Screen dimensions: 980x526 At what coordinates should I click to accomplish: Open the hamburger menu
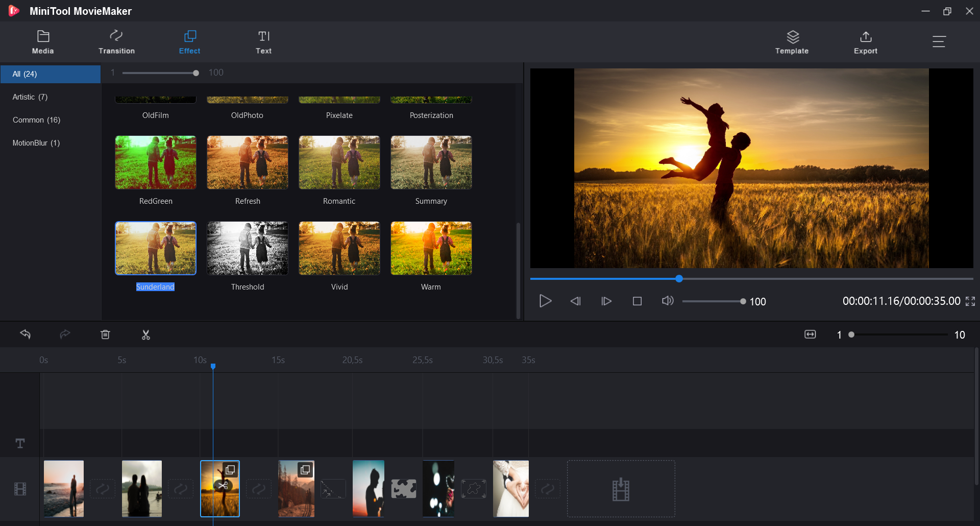pos(939,42)
